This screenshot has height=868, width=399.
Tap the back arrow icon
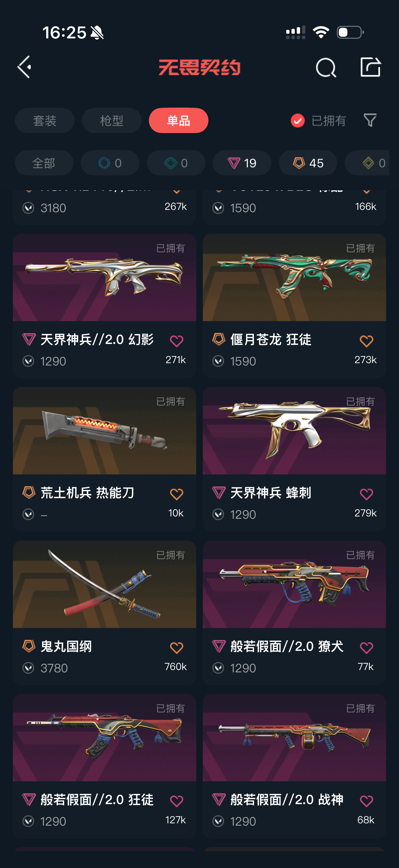(24, 67)
